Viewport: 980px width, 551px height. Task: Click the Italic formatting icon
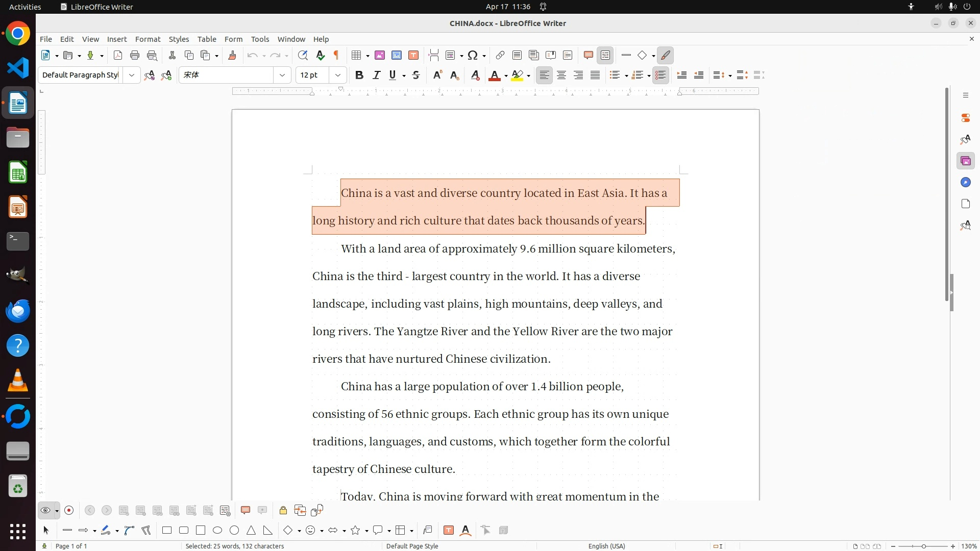click(x=377, y=75)
